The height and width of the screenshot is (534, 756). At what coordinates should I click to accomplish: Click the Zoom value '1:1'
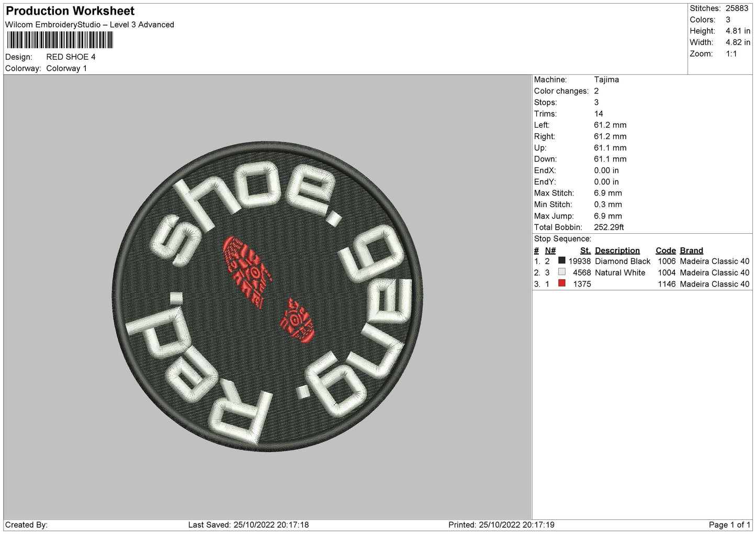coord(731,54)
